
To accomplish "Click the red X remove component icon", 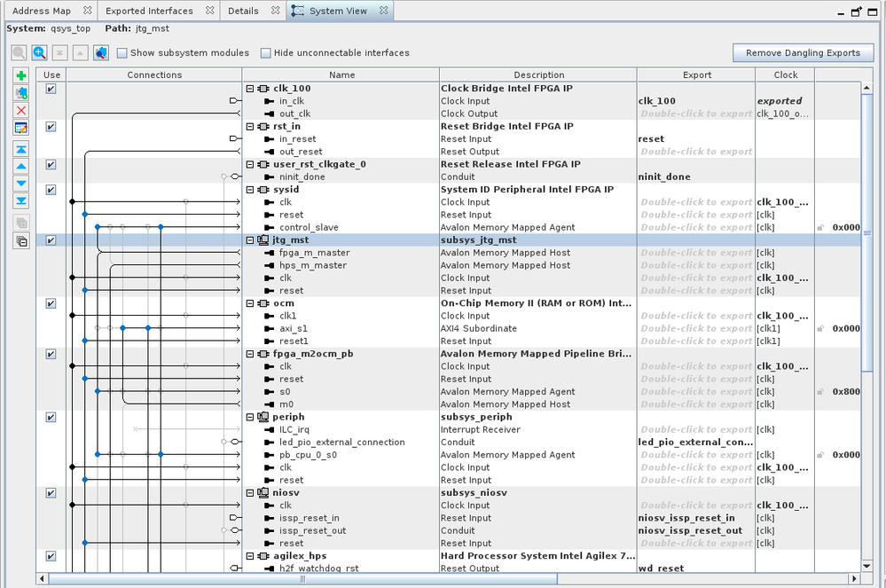I will (x=22, y=110).
